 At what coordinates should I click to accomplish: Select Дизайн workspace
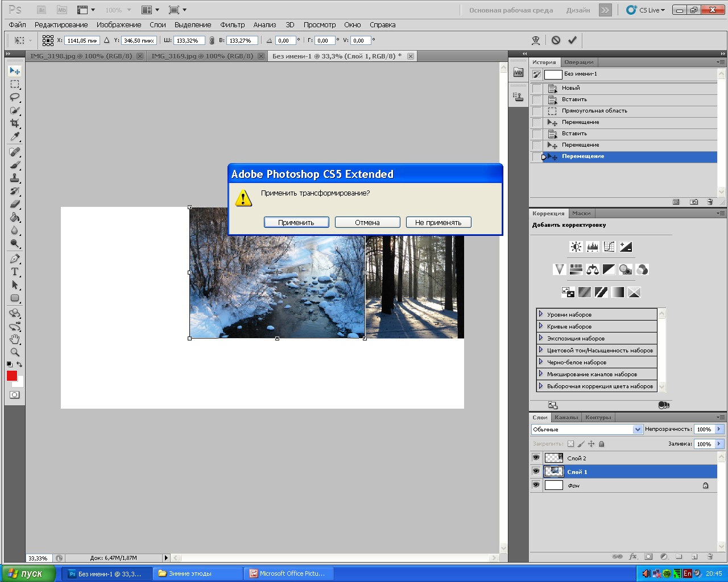coord(578,10)
